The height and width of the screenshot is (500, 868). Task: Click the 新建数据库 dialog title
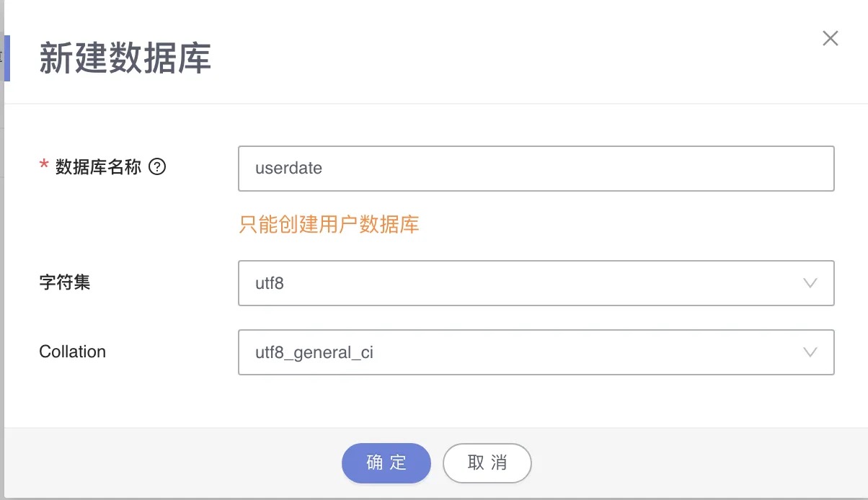click(x=125, y=58)
